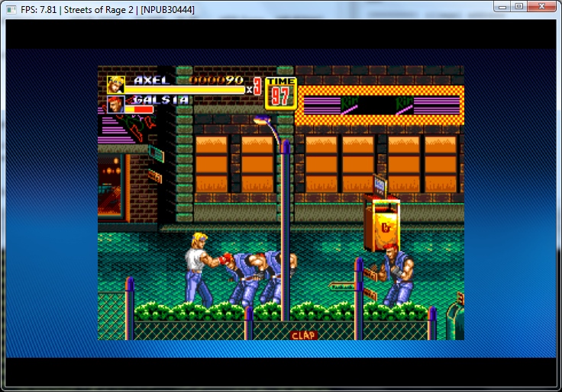Click the TIME 97 countdown box
Screen dimensions: 562x392
281,93
